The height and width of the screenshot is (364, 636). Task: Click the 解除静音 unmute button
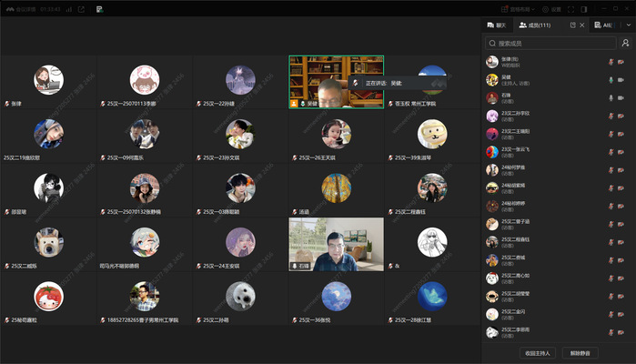point(580,352)
